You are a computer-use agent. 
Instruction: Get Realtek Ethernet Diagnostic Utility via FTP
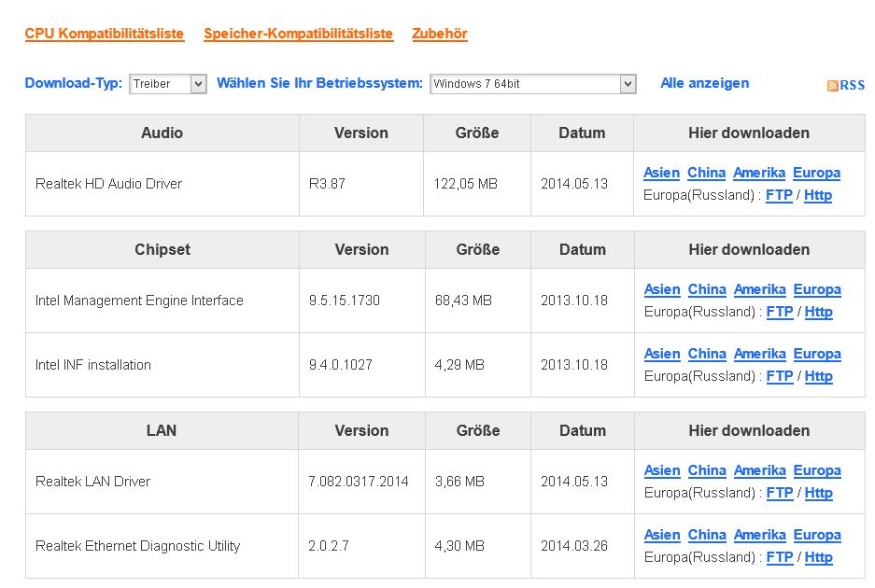[780, 557]
